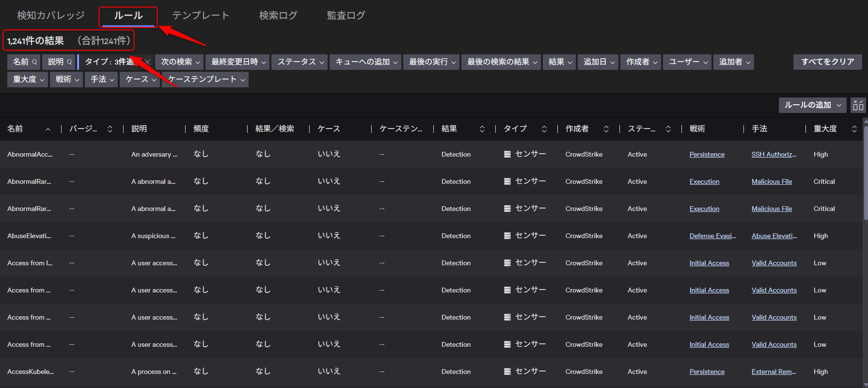
Task: Open Persistence link in AbnormalAcc... row
Action: point(707,154)
